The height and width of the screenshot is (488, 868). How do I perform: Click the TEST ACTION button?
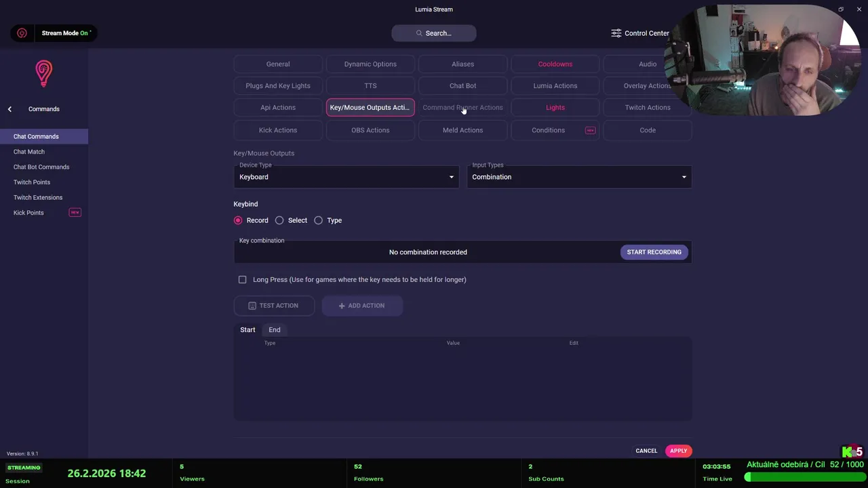[274, 306]
